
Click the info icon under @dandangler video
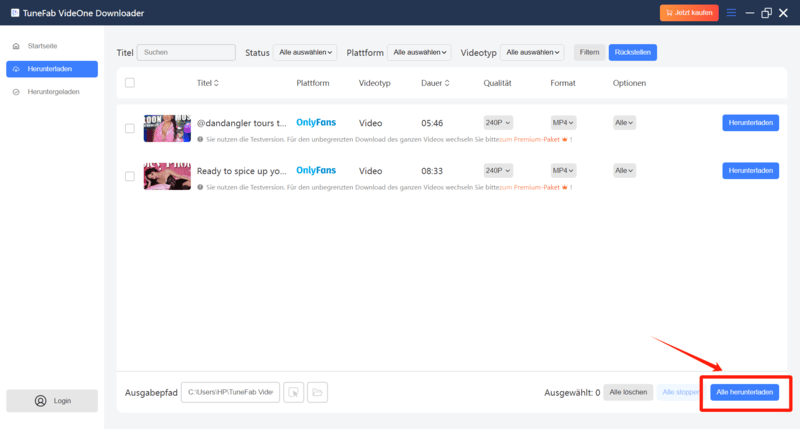[200, 139]
